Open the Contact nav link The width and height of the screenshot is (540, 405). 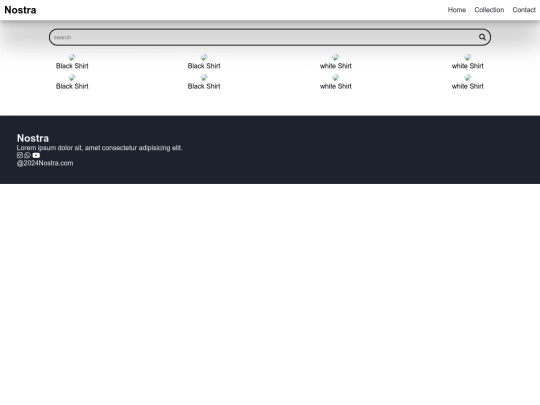(x=524, y=10)
